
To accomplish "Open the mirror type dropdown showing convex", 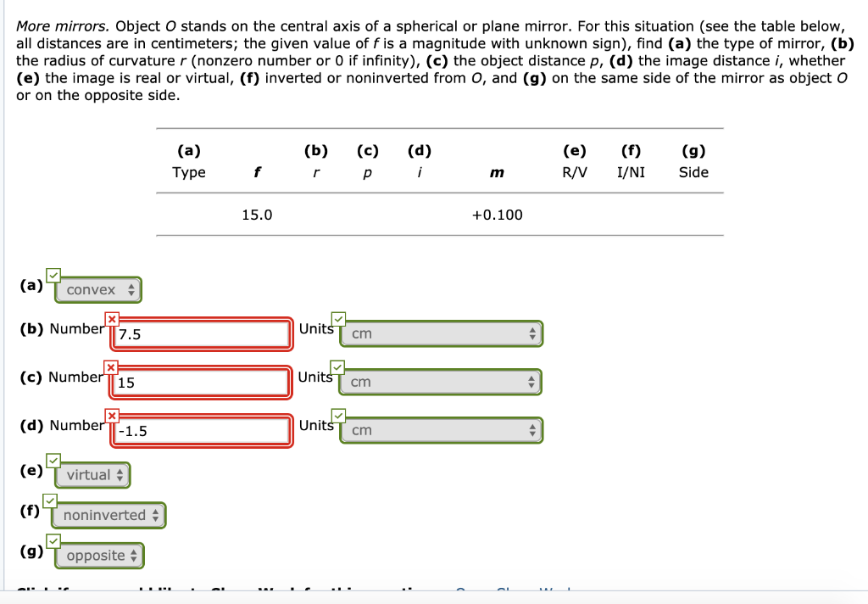I will tap(97, 289).
